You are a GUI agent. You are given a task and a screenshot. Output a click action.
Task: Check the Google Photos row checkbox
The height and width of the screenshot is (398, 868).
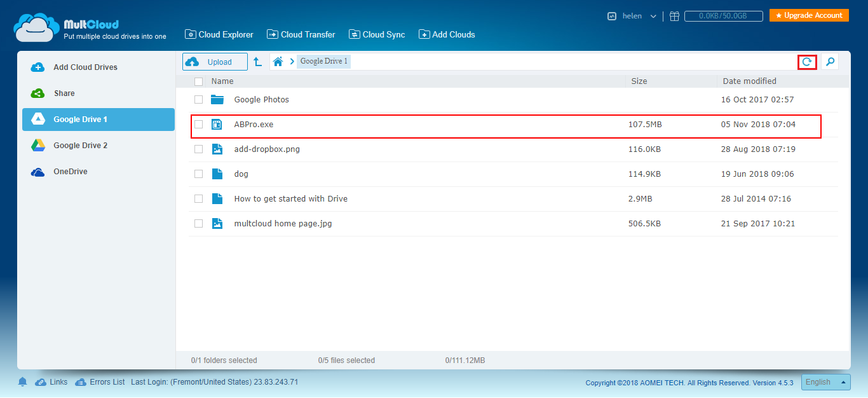tap(199, 100)
